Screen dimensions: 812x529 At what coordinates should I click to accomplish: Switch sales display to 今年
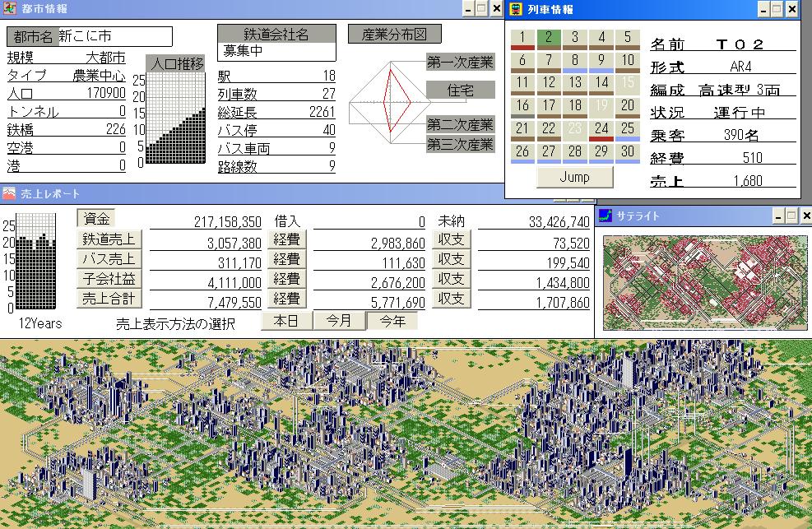click(x=392, y=321)
